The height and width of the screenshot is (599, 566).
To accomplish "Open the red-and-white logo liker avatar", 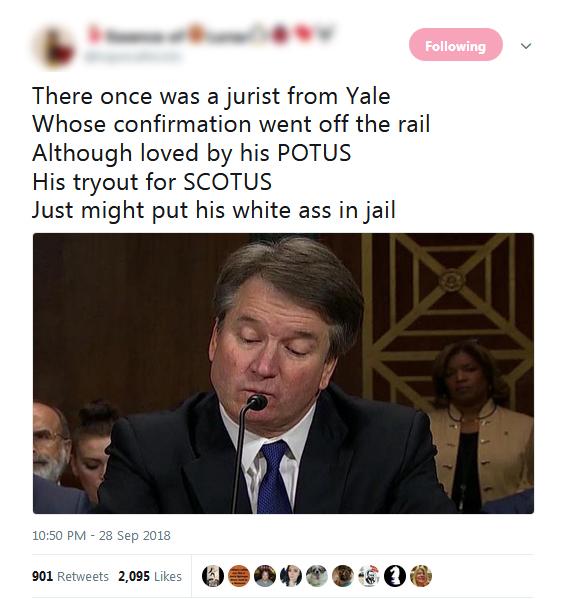I will pos(369,576).
